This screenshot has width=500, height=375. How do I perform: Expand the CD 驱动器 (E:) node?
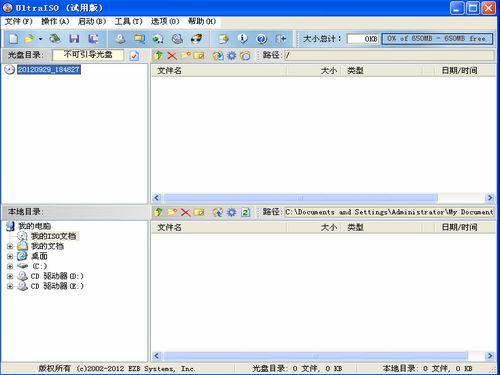10,286
